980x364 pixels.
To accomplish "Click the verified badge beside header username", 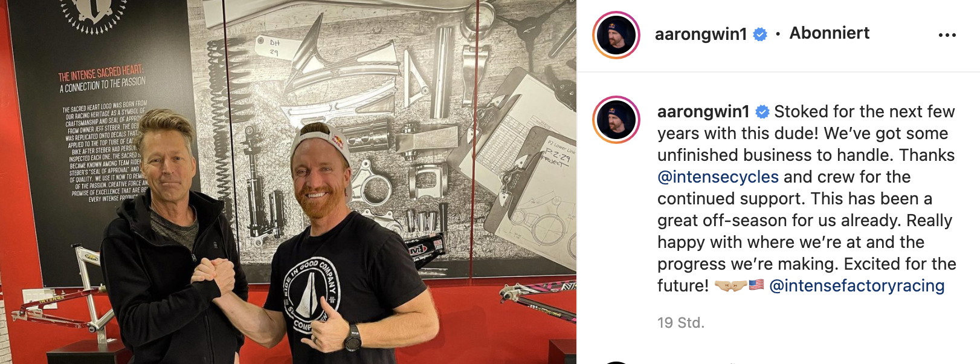I will 760,34.
